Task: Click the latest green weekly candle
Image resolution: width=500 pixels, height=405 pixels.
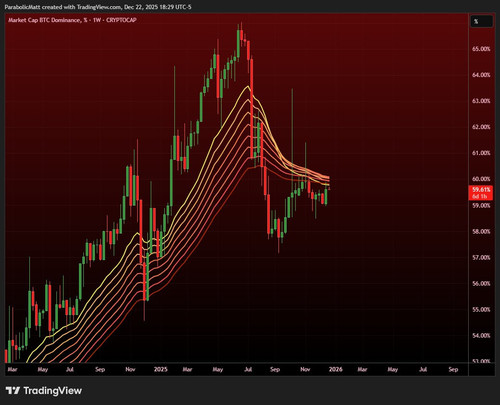Action: 326,196
